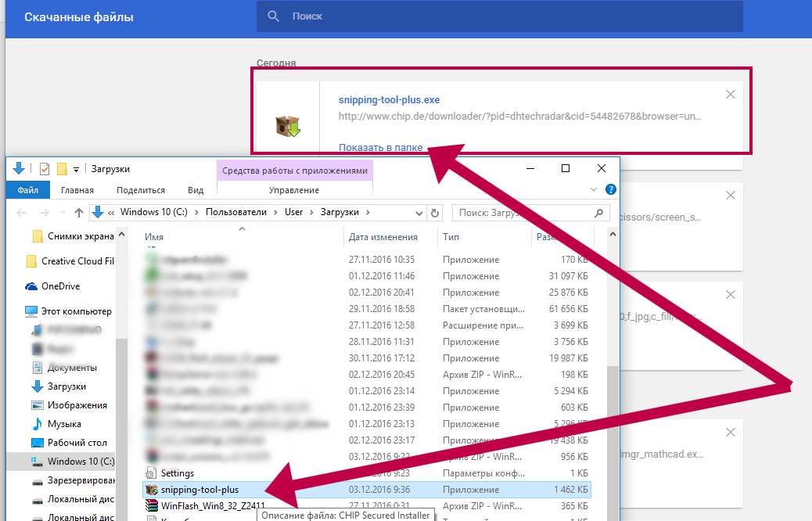Click the blue help question mark icon
Image resolution: width=812 pixels, height=521 pixels.
(610, 189)
